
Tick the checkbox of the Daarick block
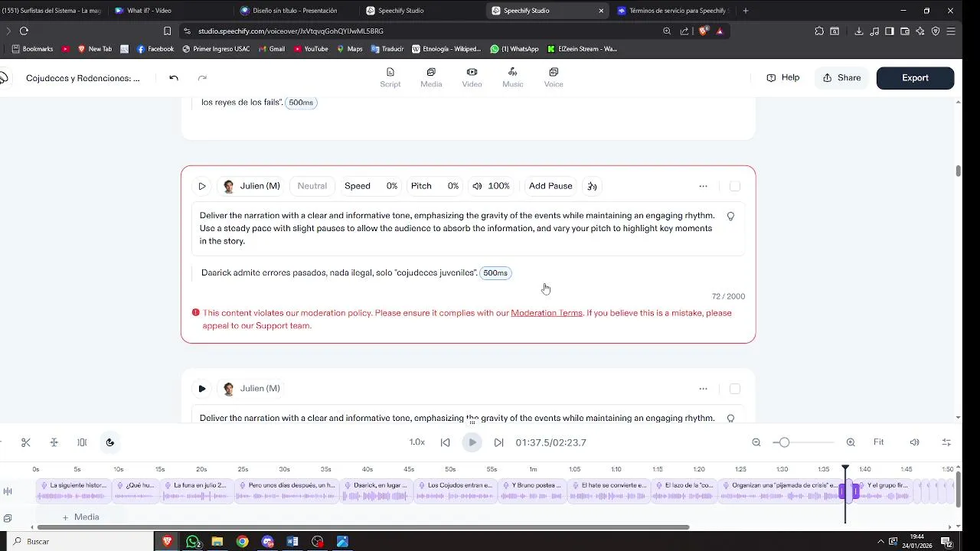tap(735, 186)
